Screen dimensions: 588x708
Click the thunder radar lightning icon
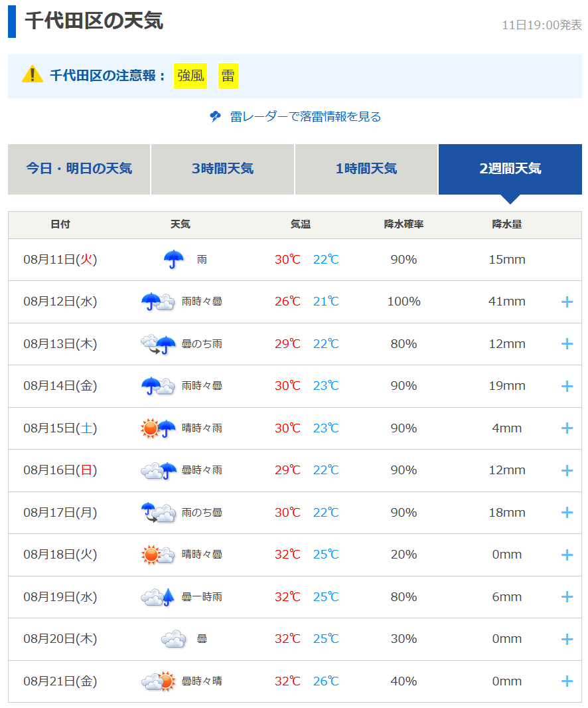coord(215,116)
